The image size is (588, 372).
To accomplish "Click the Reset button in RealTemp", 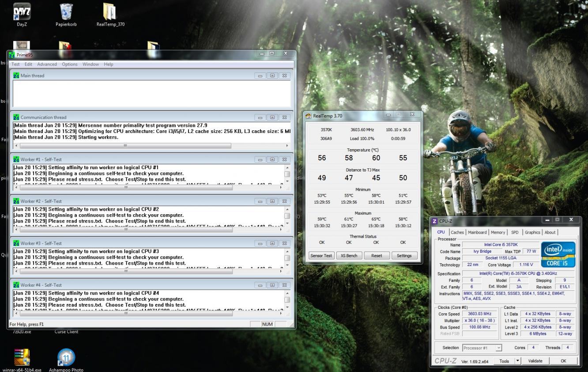I will pyautogui.click(x=377, y=255).
